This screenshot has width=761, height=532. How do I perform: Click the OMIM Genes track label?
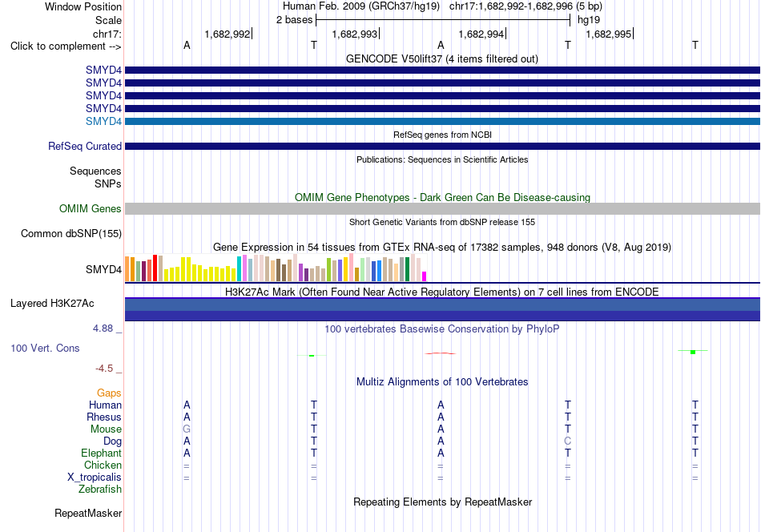point(91,209)
